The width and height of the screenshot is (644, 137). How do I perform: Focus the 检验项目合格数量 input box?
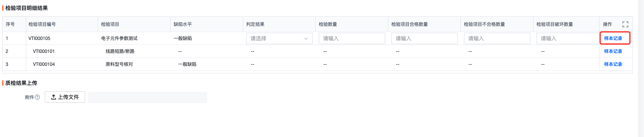[424, 38]
